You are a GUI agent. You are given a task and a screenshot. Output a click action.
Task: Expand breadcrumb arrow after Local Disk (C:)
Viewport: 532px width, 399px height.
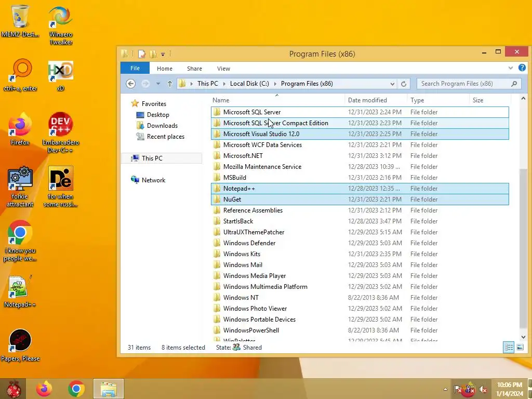(x=275, y=84)
